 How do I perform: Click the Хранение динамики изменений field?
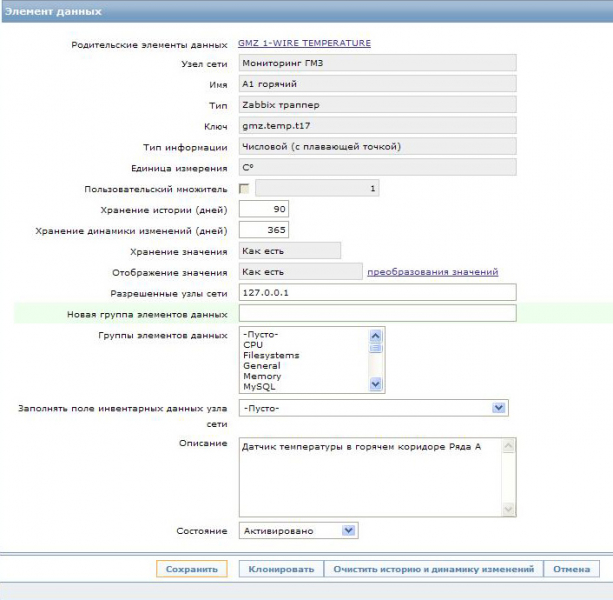click(264, 230)
